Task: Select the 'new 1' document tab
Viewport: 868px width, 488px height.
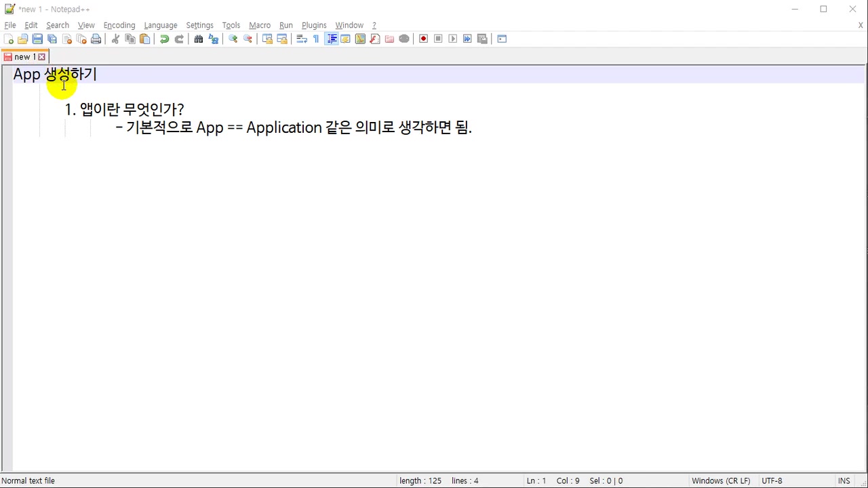Action: [x=24, y=57]
